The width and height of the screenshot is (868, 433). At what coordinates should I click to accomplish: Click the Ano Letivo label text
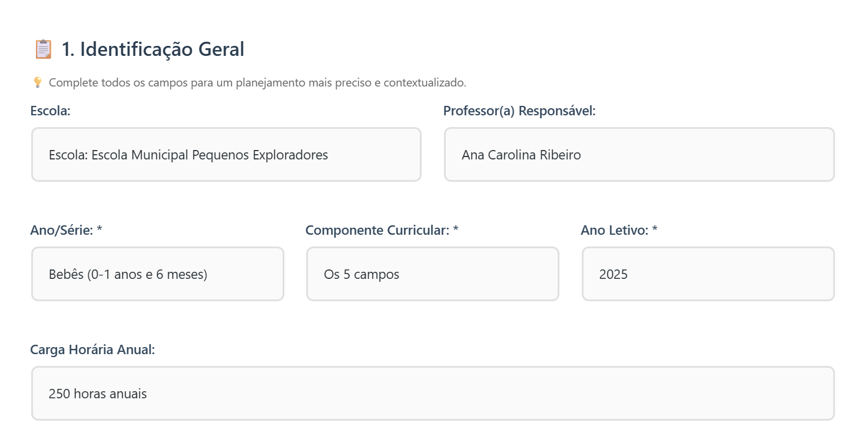[614, 230]
